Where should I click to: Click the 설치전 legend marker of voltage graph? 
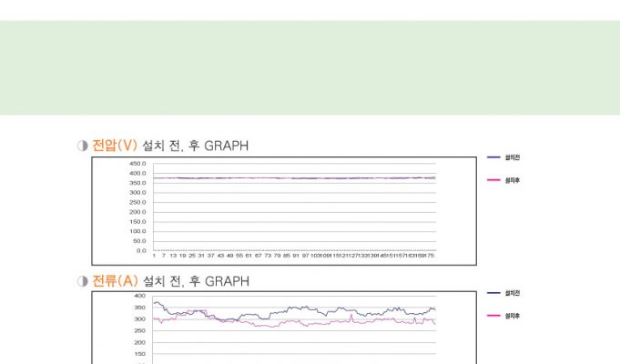pos(494,157)
